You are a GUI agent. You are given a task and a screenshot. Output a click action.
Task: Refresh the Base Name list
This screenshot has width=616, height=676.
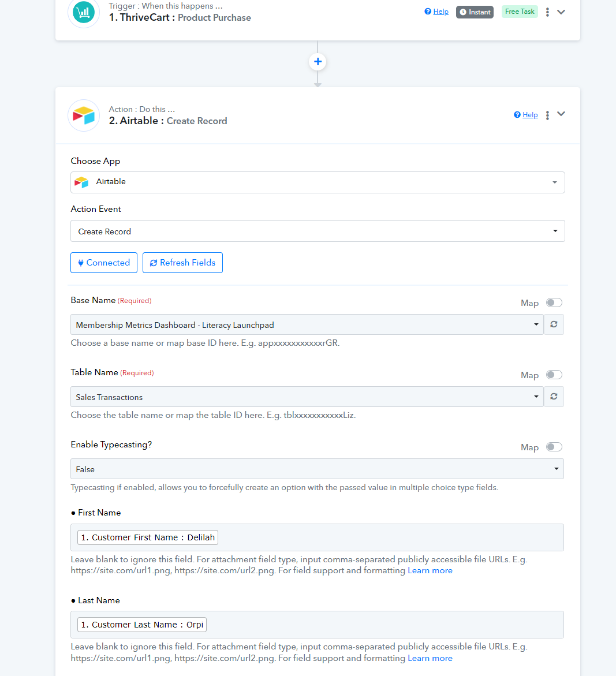coord(554,324)
